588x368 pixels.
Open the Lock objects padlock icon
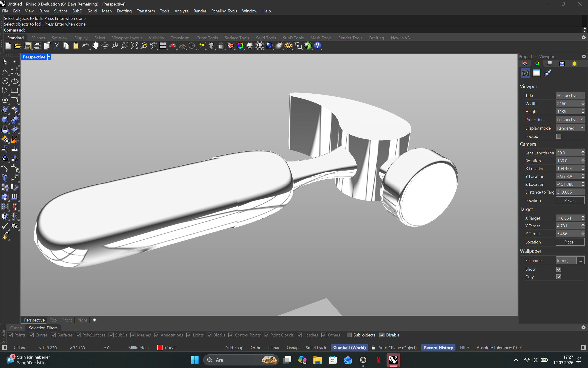pos(221,46)
